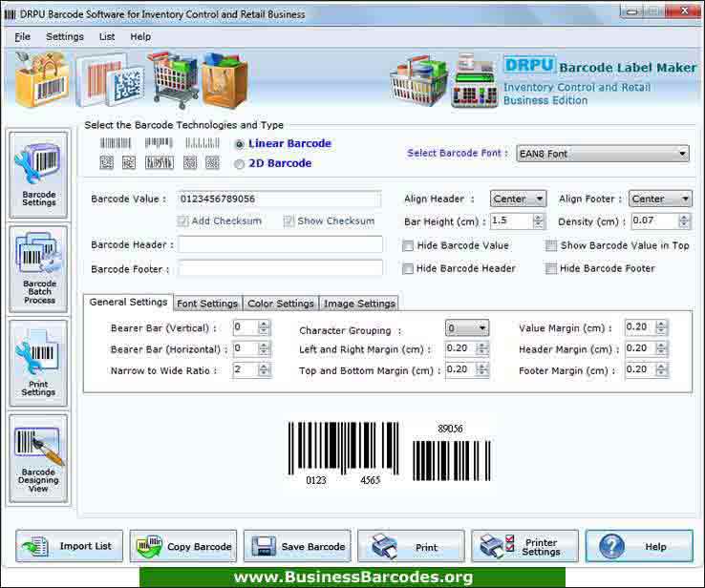Adjust Bearer Bar (Horizontal) spinner
This screenshot has height=588, width=705.
264,348
